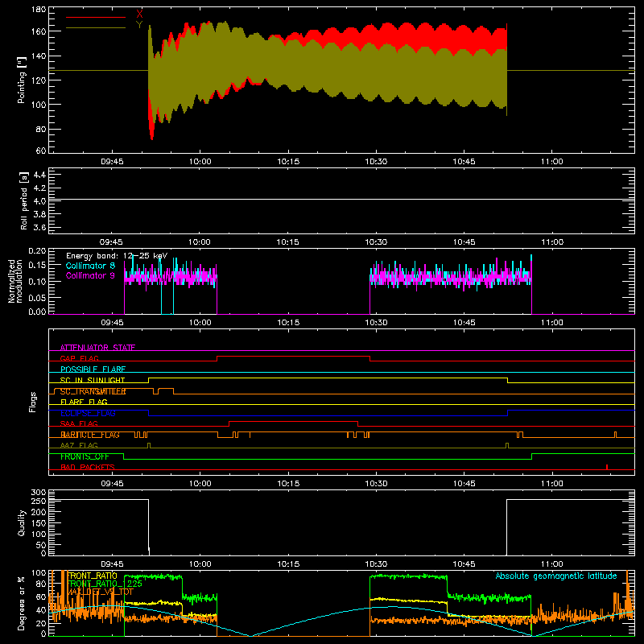Click the 11:00 label under Pointing plot
Image resolution: width=644 pixels, height=644 pixels.
[x=552, y=162]
